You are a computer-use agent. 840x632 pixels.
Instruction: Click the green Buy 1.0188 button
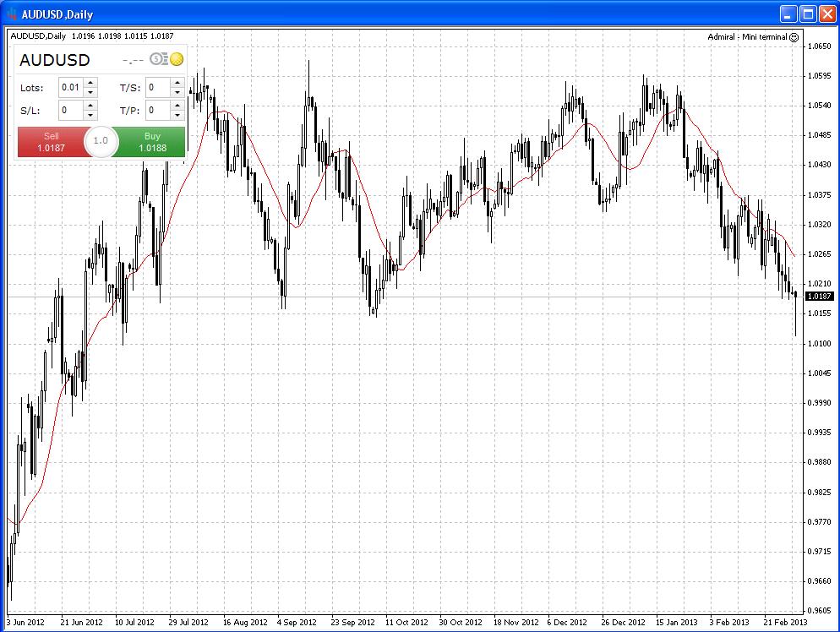click(151, 142)
